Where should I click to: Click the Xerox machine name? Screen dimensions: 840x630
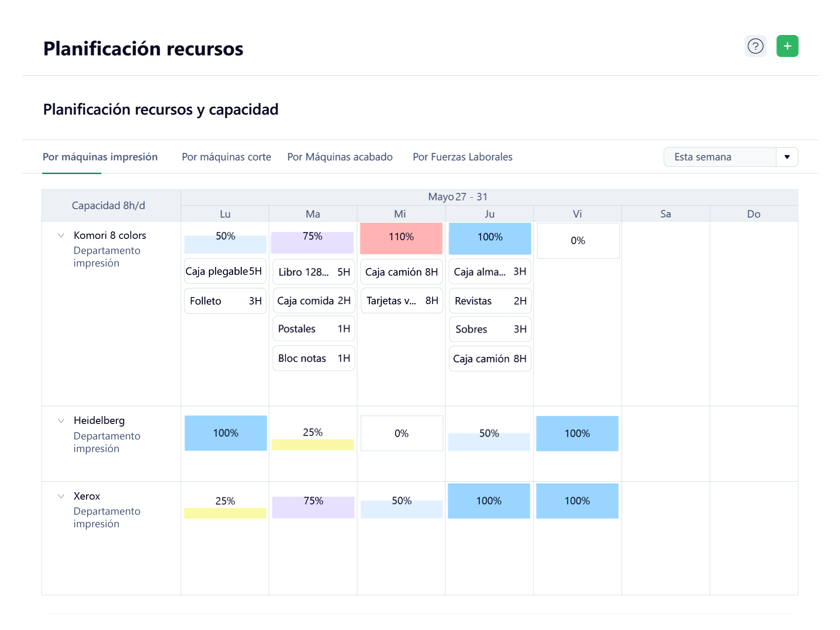click(x=87, y=496)
